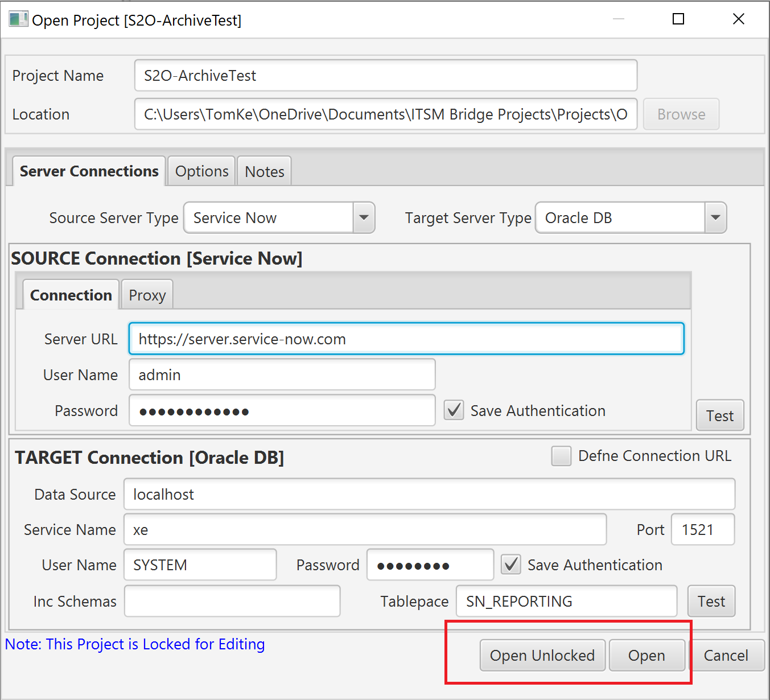Close the Open Project window

pos(739,19)
